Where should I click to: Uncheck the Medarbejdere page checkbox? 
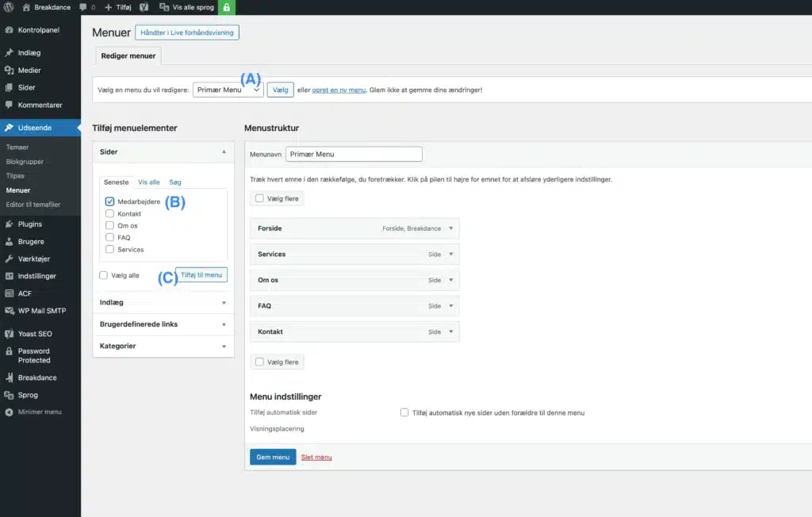(109, 201)
